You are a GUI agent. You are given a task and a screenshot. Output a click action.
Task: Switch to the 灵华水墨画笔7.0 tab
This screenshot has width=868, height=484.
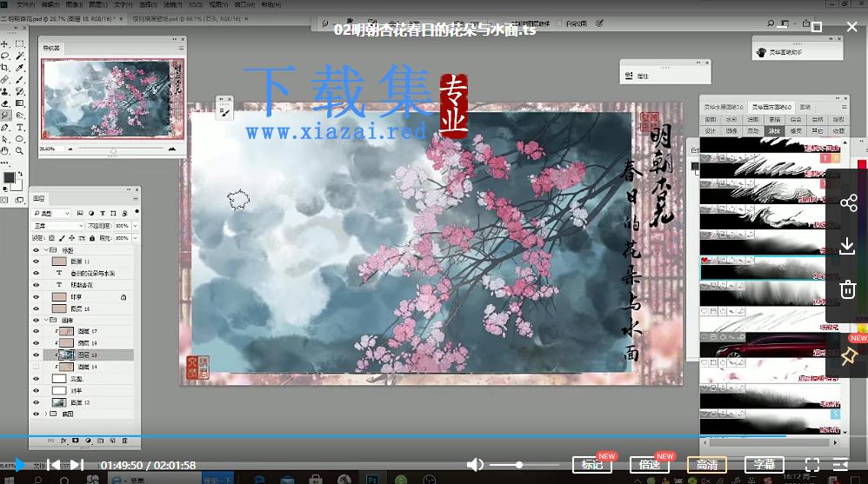tap(724, 107)
